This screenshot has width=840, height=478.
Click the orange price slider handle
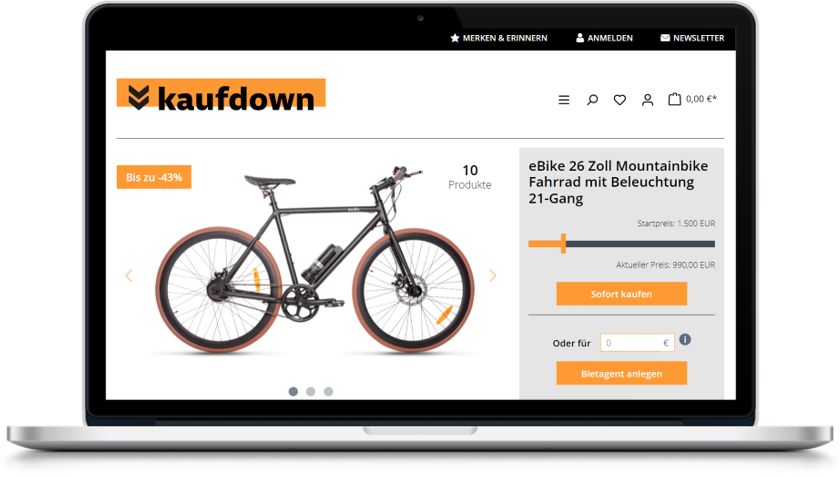pyautogui.click(x=563, y=243)
